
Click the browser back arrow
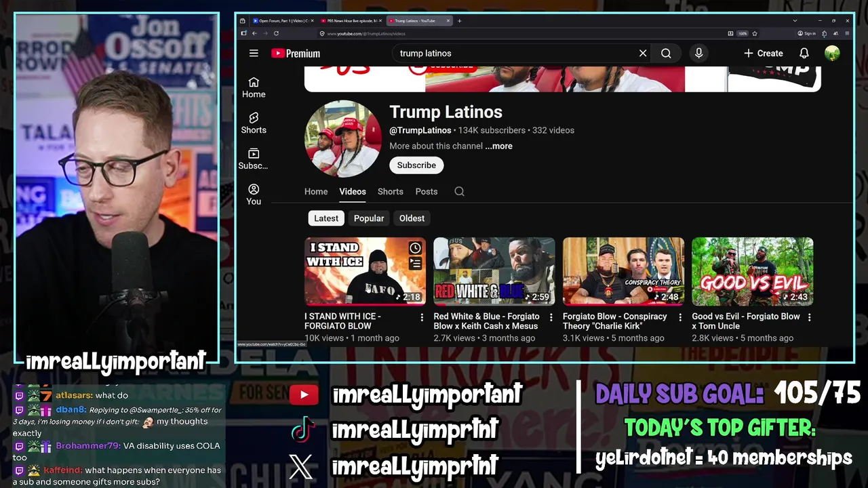pos(255,33)
